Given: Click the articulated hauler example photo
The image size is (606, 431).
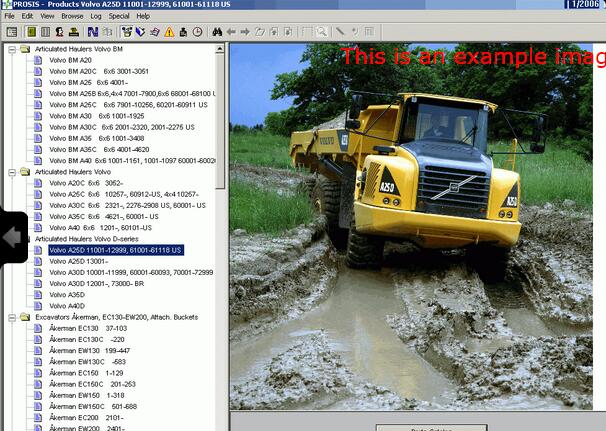Looking at the screenshot, I should coord(411,226).
